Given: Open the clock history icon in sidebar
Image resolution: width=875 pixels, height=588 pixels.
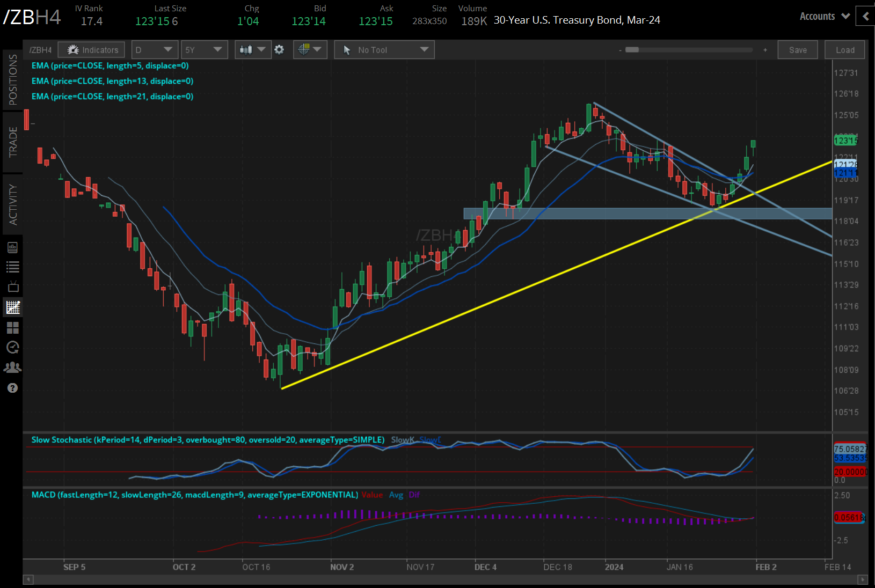Looking at the screenshot, I should coord(13,347).
